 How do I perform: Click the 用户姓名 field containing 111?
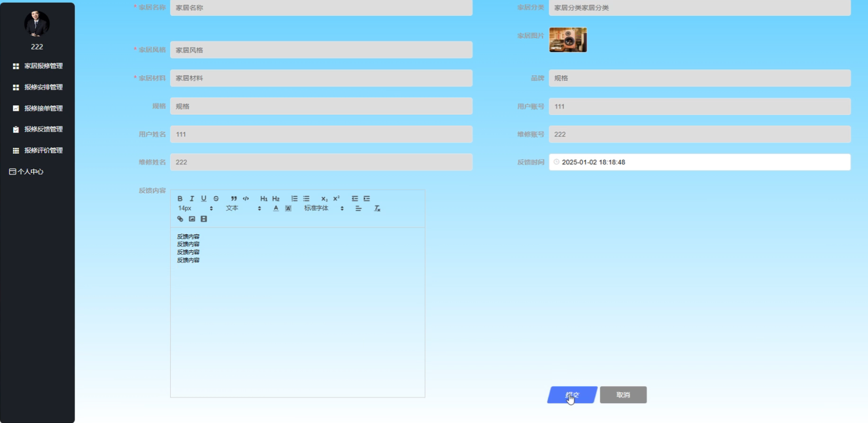tap(321, 134)
